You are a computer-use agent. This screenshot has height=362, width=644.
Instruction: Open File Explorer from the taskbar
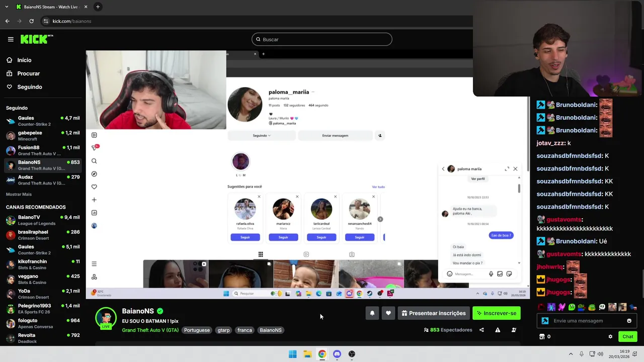pos(307,354)
